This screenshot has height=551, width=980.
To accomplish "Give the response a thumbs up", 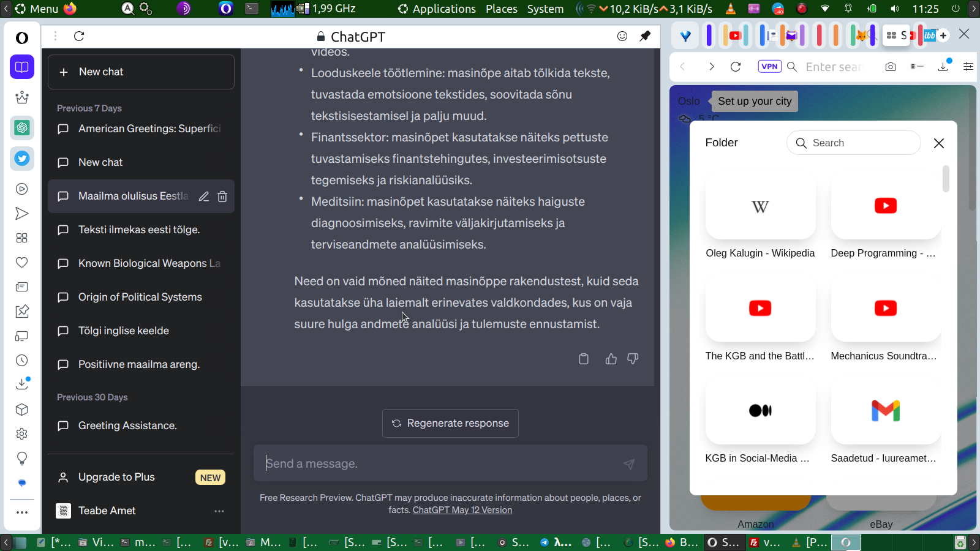I will point(611,359).
